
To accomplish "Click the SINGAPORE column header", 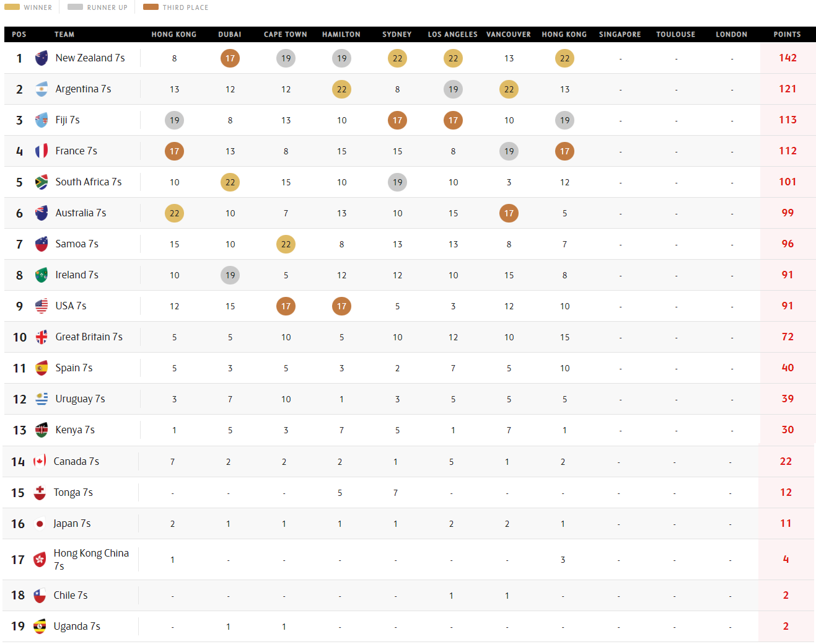I will click(620, 35).
